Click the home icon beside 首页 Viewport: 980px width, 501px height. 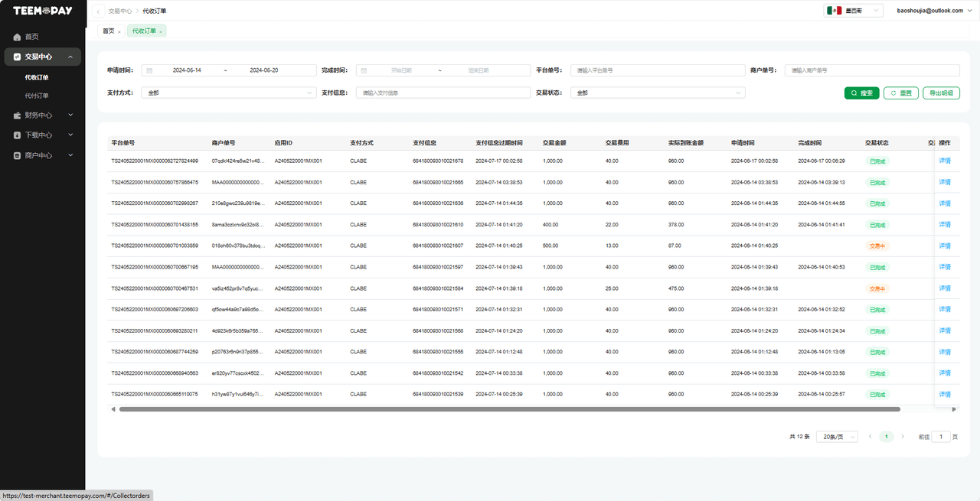(x=17, y=37)
